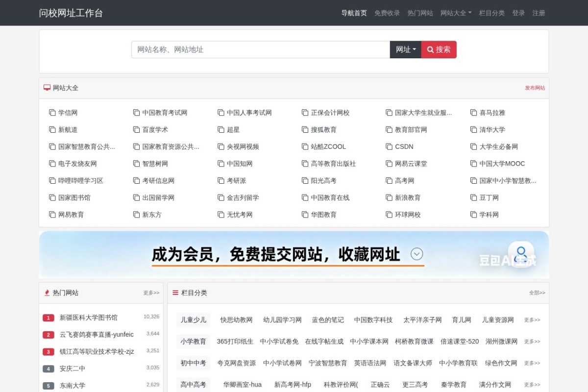Go to 导航首页 in the navbar
The height and width of the screenshot is (392, 588).
[354, 13]
